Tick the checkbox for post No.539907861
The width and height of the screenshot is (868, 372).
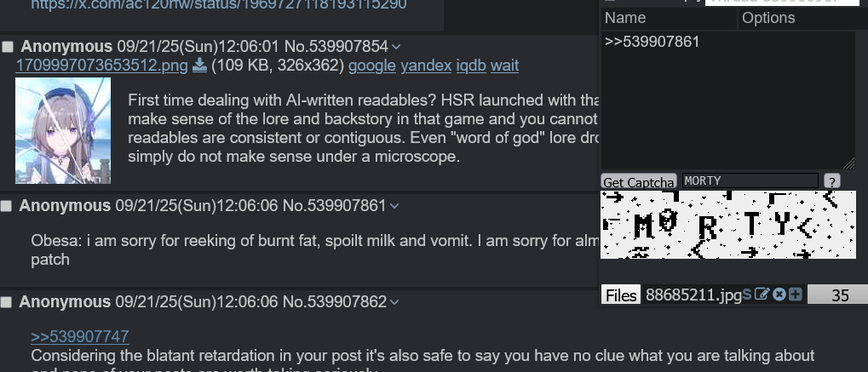click(6, 207)
